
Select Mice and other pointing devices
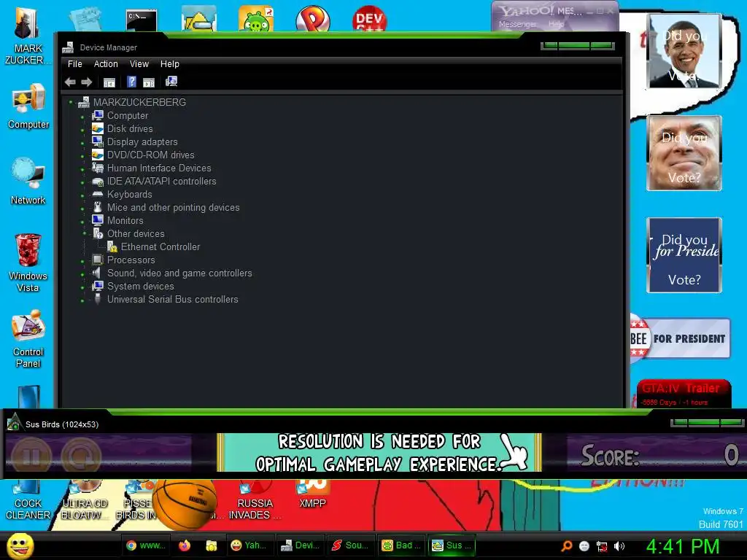tap(173, 207)
